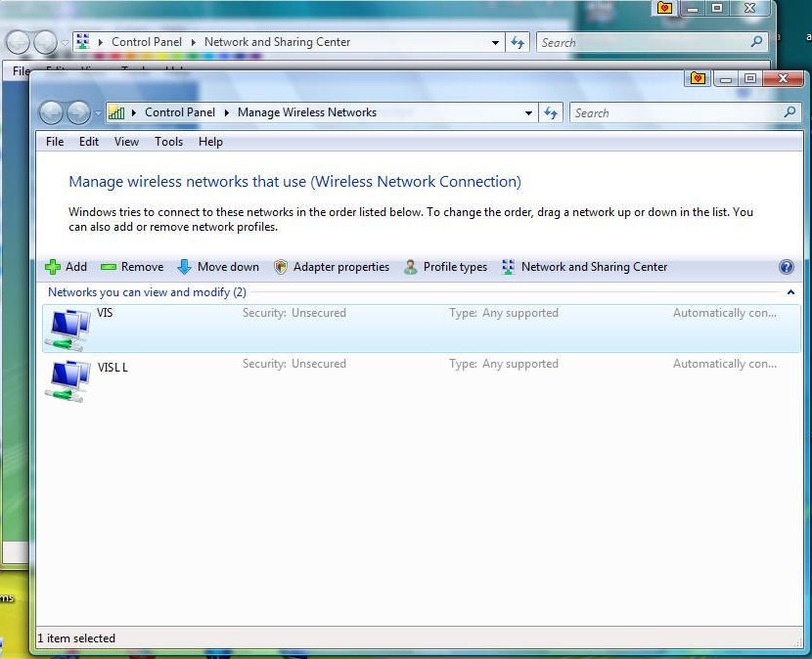Click Manage Wireless Networks breadcrumb
Screen dimensions: 812x659
pos(307,112)
